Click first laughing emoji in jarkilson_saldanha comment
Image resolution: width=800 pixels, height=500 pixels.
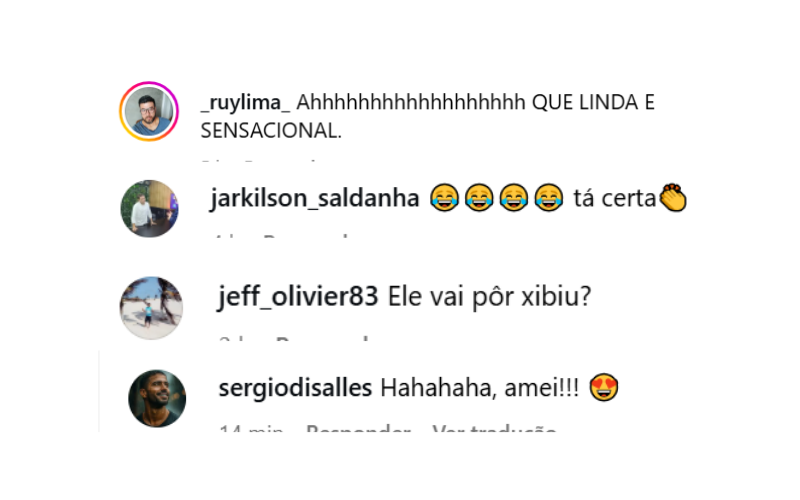point(444,197)
